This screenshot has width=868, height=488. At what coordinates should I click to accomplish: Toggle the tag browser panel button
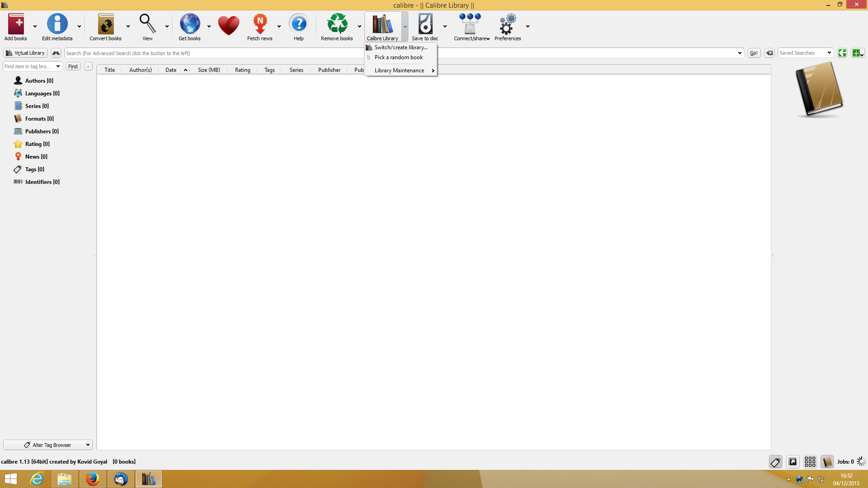(x=776, y=462)
